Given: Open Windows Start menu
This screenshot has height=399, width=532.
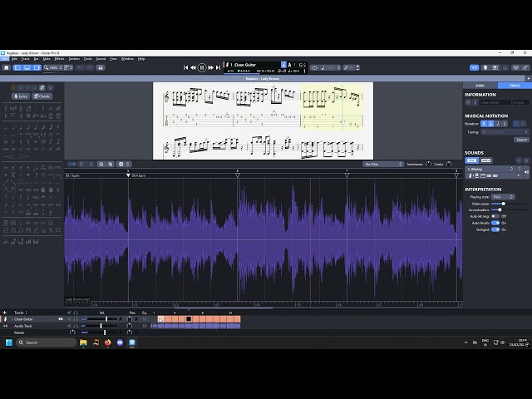Looking at the screenshot, I should [9, 342].
